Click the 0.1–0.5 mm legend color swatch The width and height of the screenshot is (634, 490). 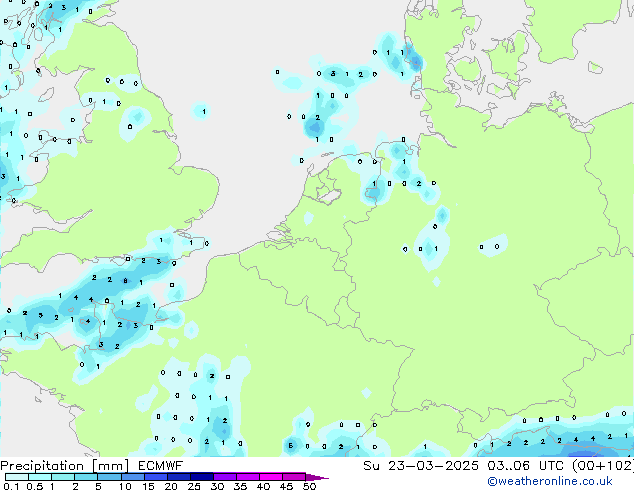[17, 477]
